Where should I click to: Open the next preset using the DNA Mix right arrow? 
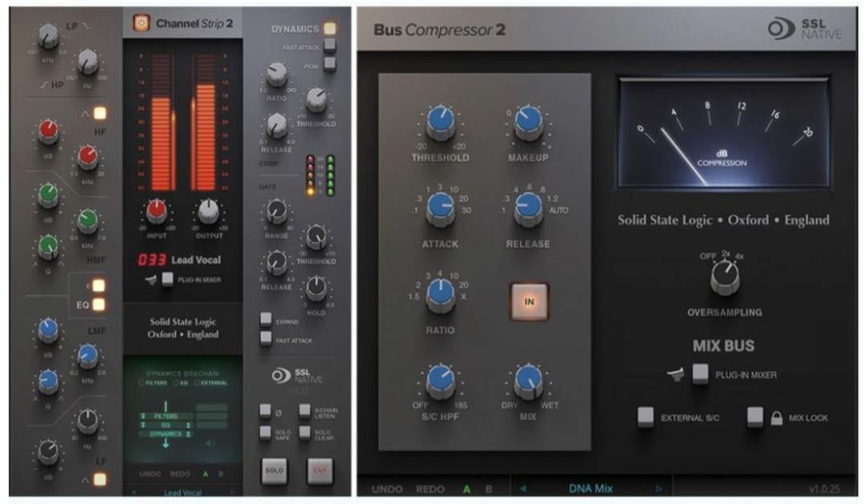(658, 488)
